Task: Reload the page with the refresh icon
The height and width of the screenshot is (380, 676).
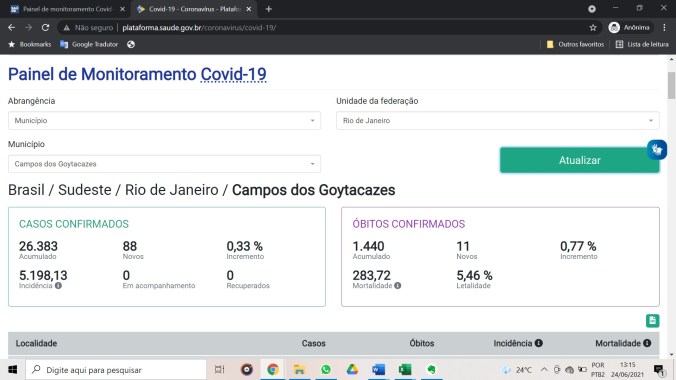Action: pos(45,28)
